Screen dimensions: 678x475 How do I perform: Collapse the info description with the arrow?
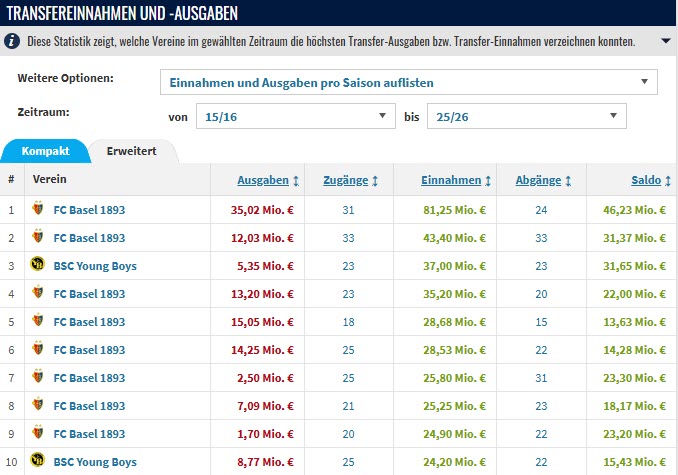(x=666, y=42)
